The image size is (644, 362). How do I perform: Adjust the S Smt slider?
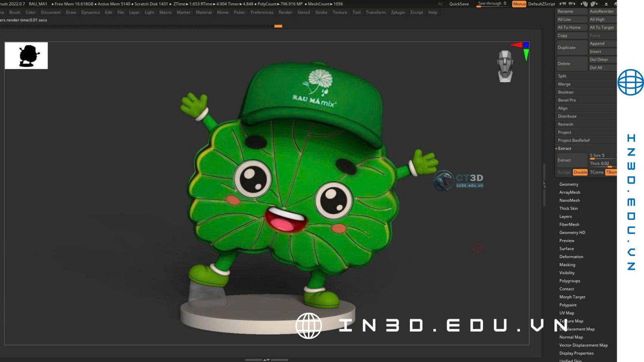point(603,156)
